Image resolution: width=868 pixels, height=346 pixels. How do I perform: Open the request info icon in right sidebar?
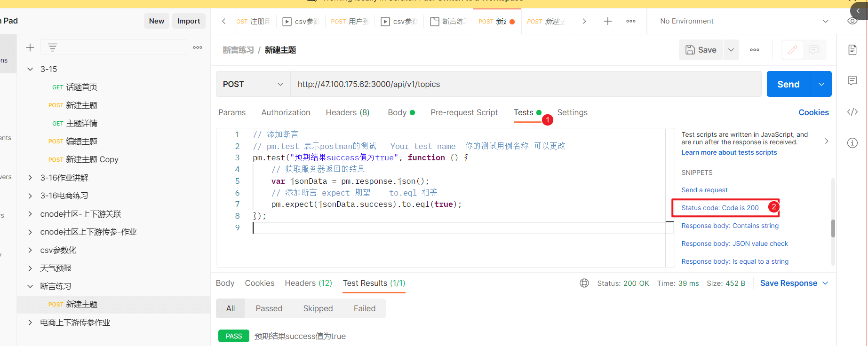point(852,143)
